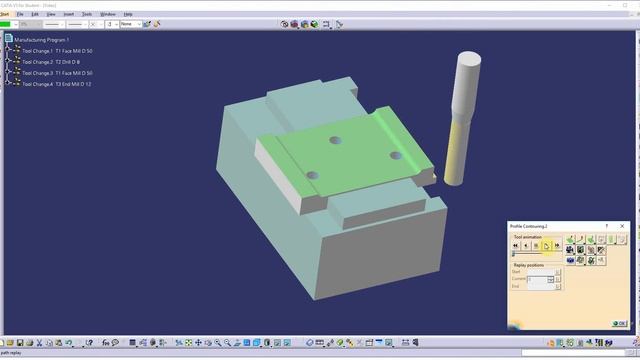Click the What's This help icon
Screen dimensions: 640x360
[x=89, y=343]
